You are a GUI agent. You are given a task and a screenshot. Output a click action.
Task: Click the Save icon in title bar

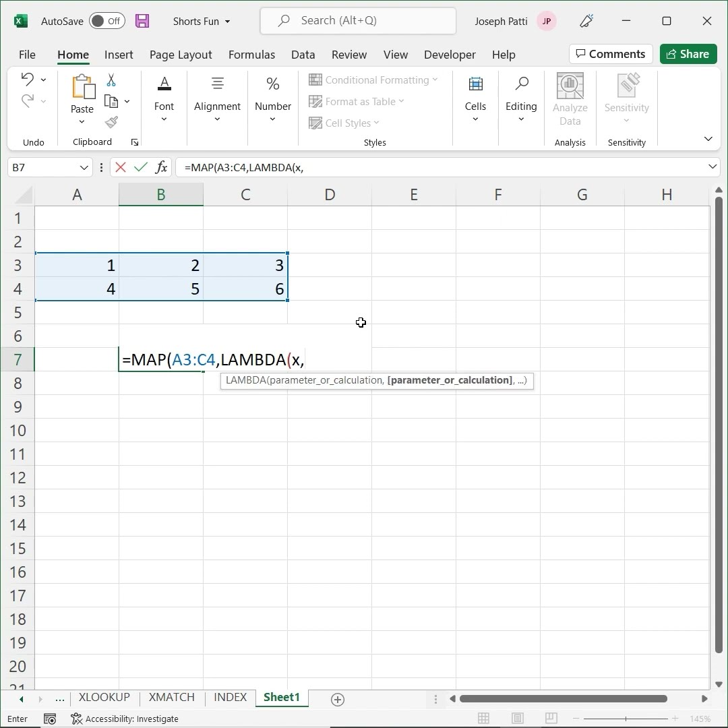tap(142, 22)
